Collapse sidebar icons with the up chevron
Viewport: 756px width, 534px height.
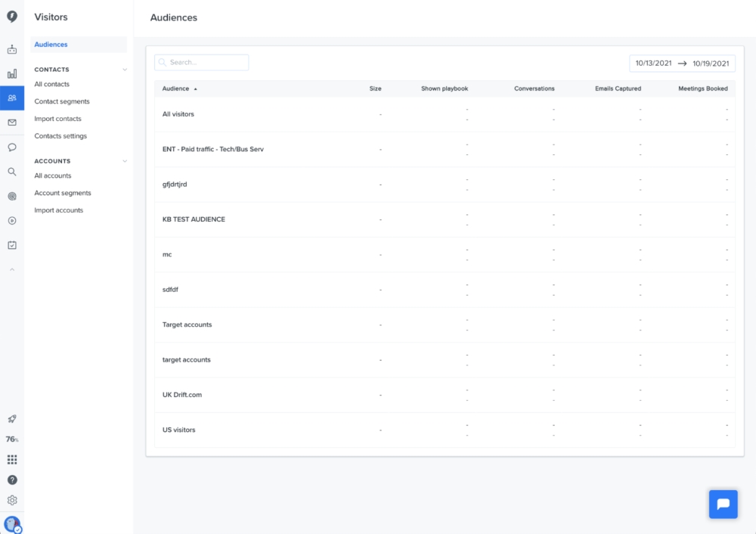point(12,269)
